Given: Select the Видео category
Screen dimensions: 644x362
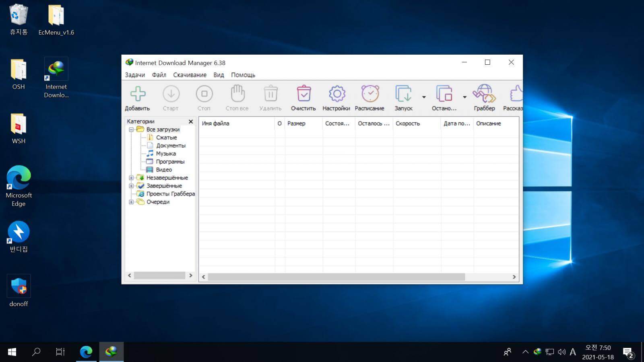Looking at the screenshot, I should 164,170.
